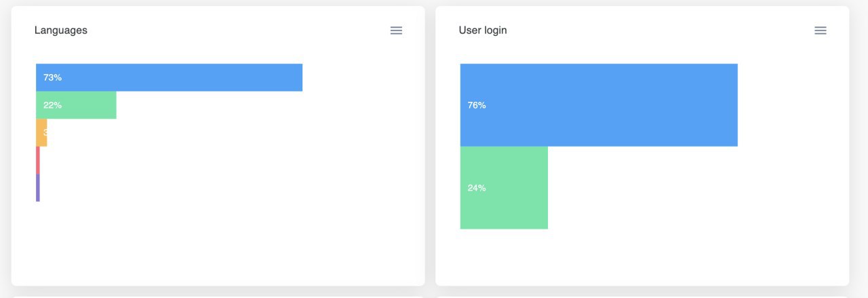The width and height of the screenshot is (868, 298).
Task: Click the thin red bar in Languages chart
Action: [x=38, y=160]
